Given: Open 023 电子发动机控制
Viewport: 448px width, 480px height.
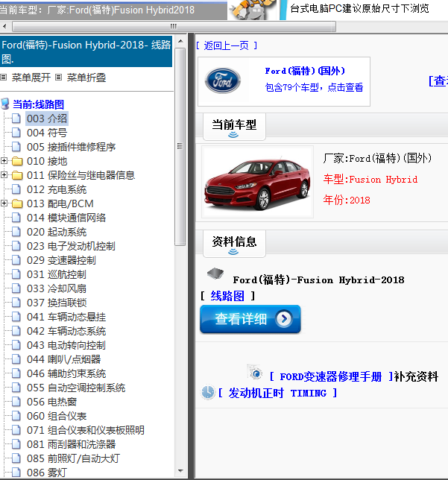Looking at the screenshot, I should pos(71,246).
